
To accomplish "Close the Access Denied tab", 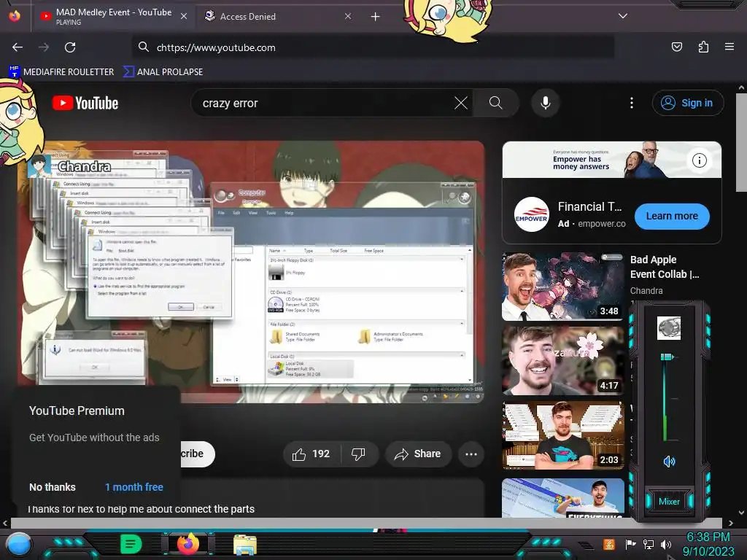I will click(348, 16).
